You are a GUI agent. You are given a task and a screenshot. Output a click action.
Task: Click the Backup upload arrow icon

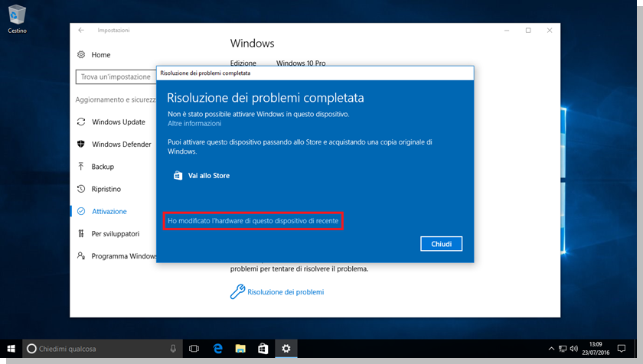click(x=81, y=166)
